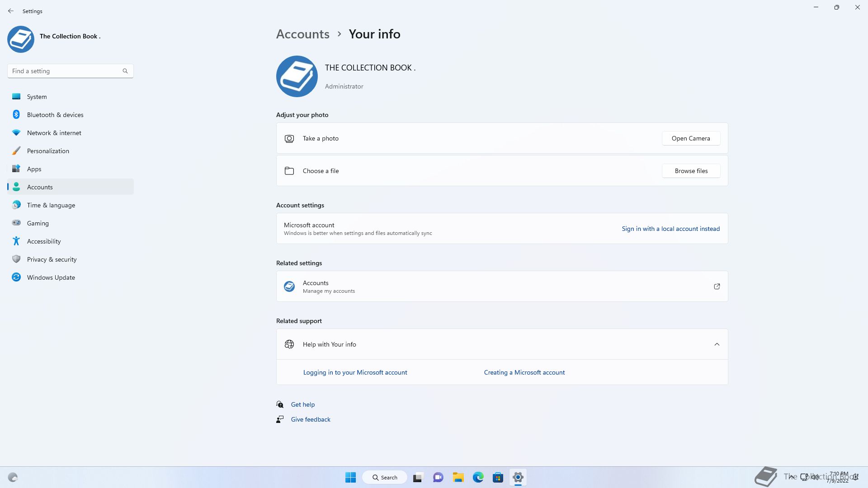Launch the Chat app in taskbar
This screenshot has width=868, height=488.
438,477
